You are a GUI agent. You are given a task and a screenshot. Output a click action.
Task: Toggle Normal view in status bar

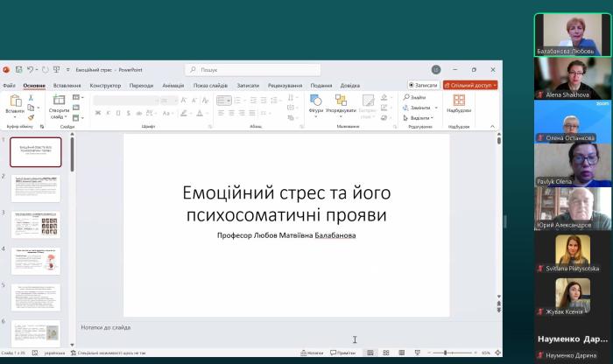(370, 353)
